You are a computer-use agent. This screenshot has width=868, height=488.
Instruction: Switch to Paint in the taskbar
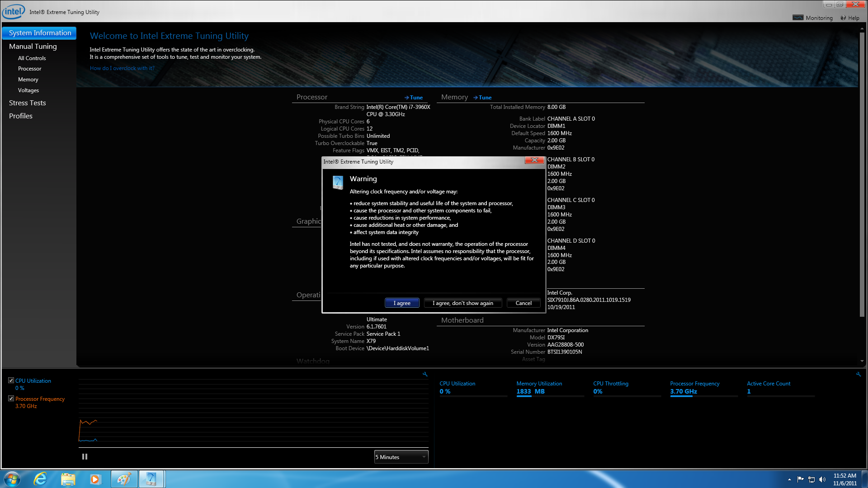coord(124,479)
